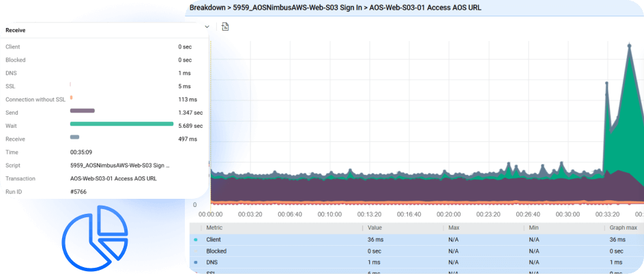Select the Blocked row in metrics table
The image size is (644, 276).
pyautogui.click(x=416, y=251)
